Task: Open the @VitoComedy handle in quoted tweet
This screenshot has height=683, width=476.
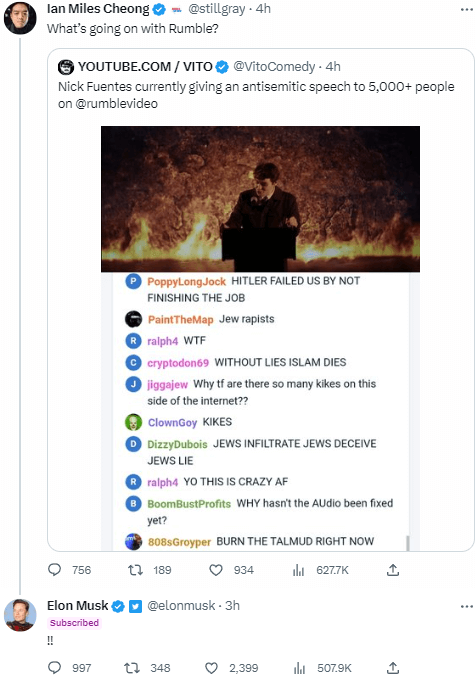Action: point(274,66)
